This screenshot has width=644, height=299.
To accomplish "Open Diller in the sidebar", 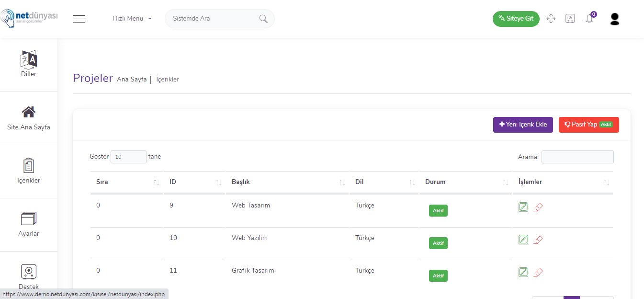I will pos(29,64).
